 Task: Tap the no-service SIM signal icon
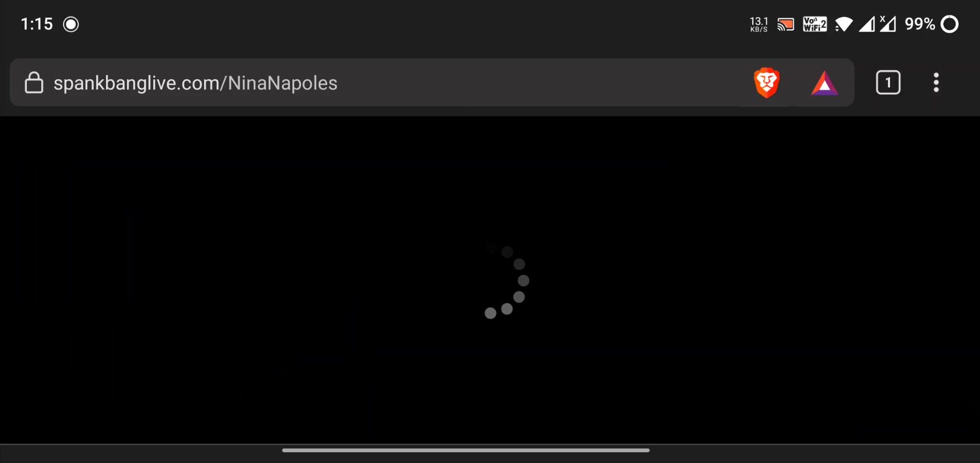point(888,24)
